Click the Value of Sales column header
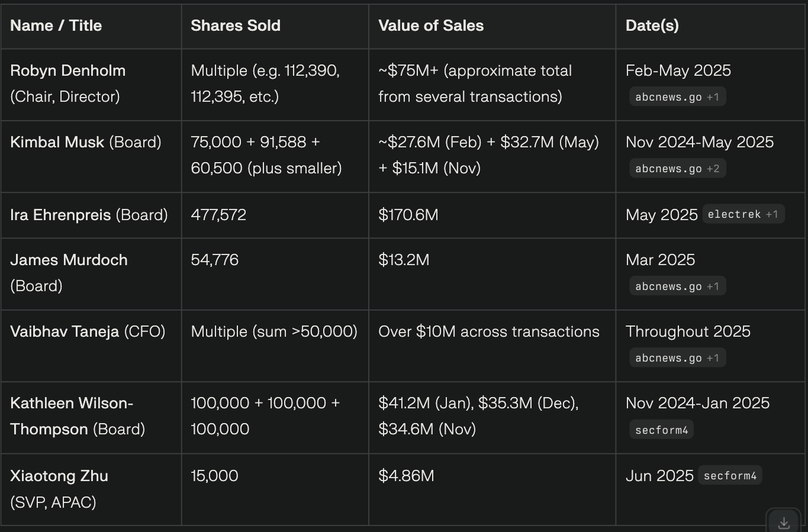Screen dimensions: 808x532 pos(431,25)
